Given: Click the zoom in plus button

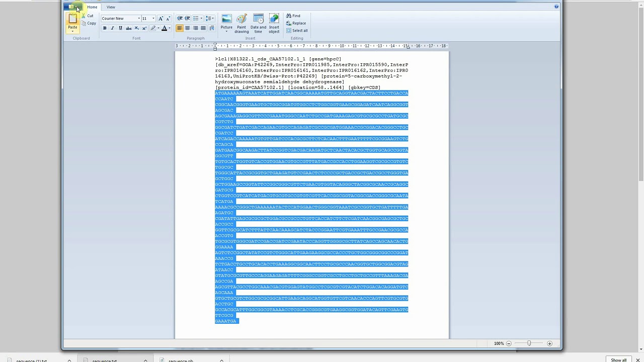Looking at the screenshot, I should [549, 343].
